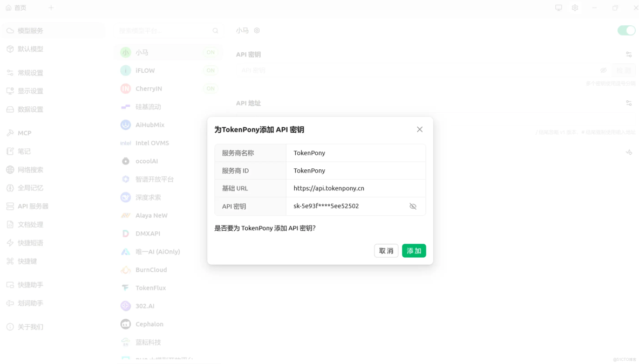This screenshot has width=639, height=364.
Task: Select the 深度求索 provider logo
Action: pos(125,197)
